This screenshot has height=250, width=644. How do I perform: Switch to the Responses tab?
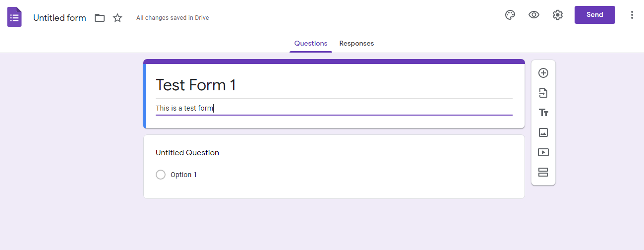(x=356, y=44)
